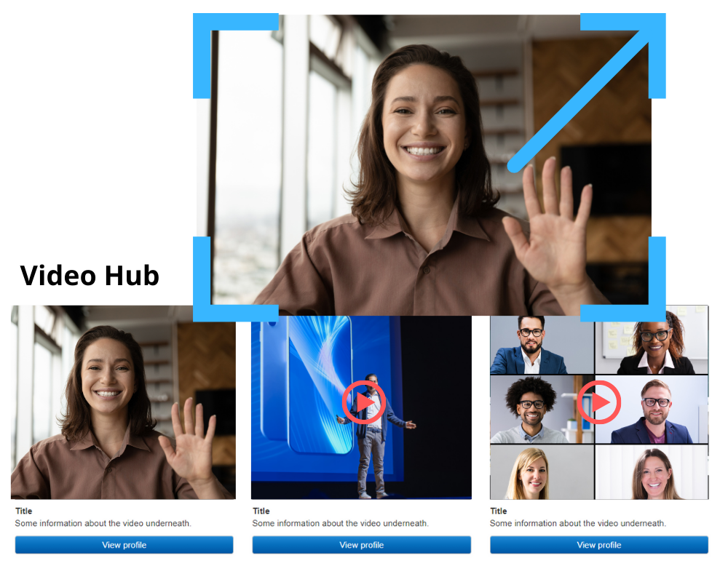Select the Title text under the waving woman video
The width and height of the screenshot is (728, 582).
(24, 511)
